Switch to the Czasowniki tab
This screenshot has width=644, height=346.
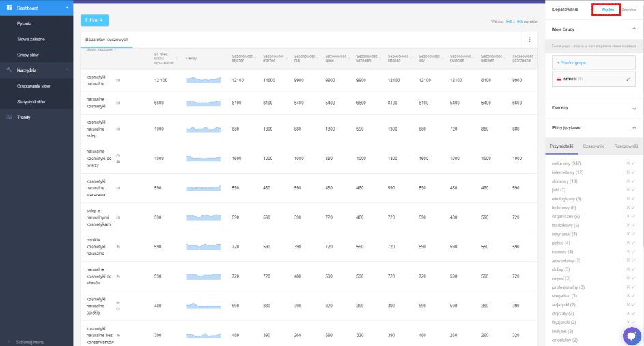click(593, 146)
